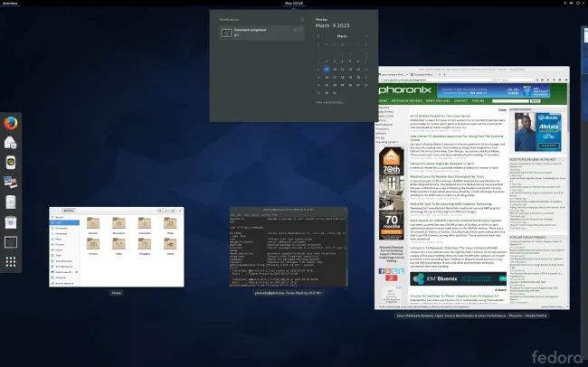Screen dimensions: 588x367
Task: Switch to the second Firefox tab
Action: 425,75
